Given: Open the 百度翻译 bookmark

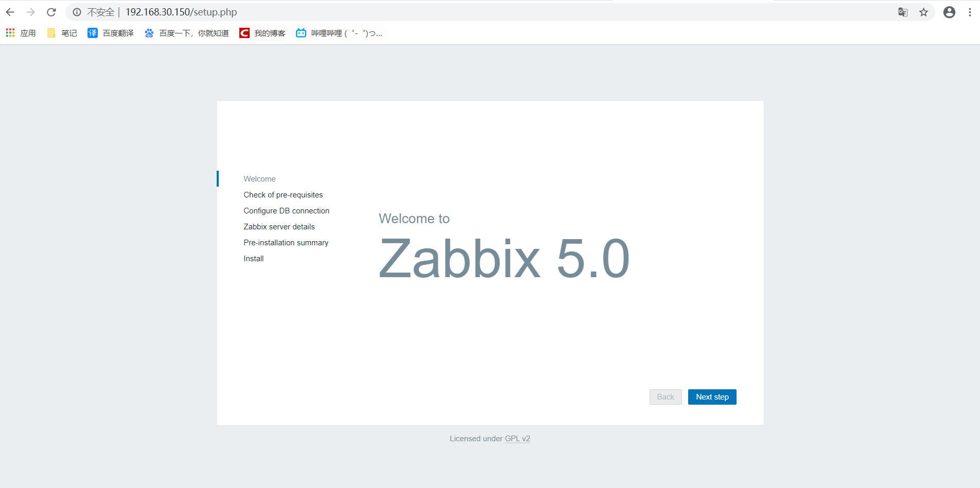Looking at the screenshot, I should (111, 33).
